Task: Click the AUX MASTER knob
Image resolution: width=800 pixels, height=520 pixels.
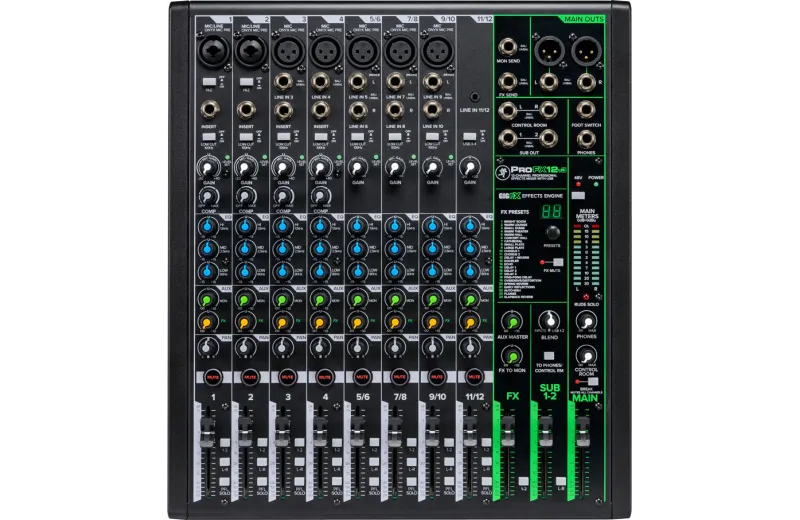Action: [x=512, y=322]
